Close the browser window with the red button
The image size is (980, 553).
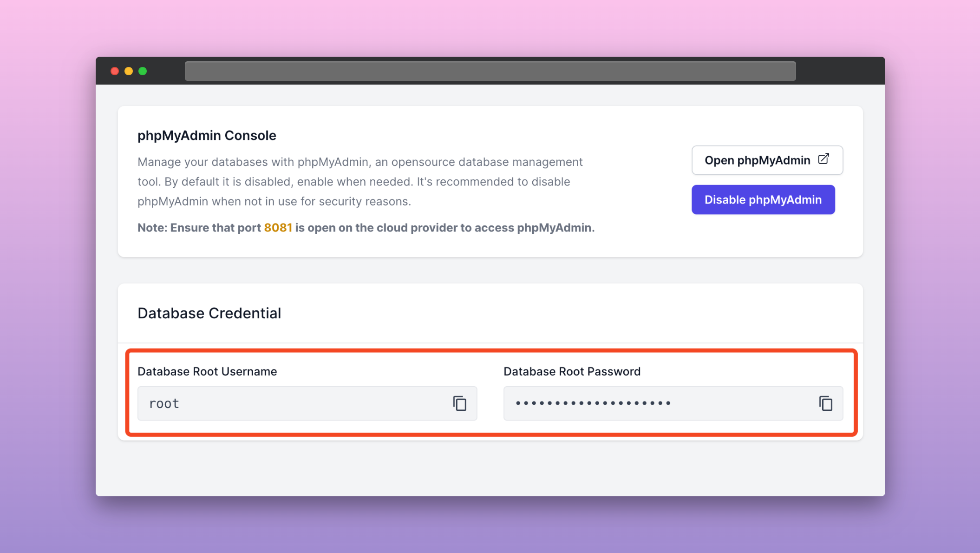click(115, 71)
